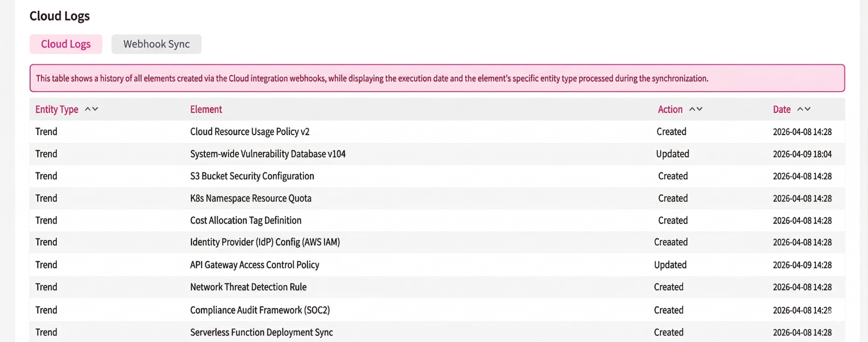Click the Action column header text
This screenshot has width=868, height=342.
(x=670, y=109)
